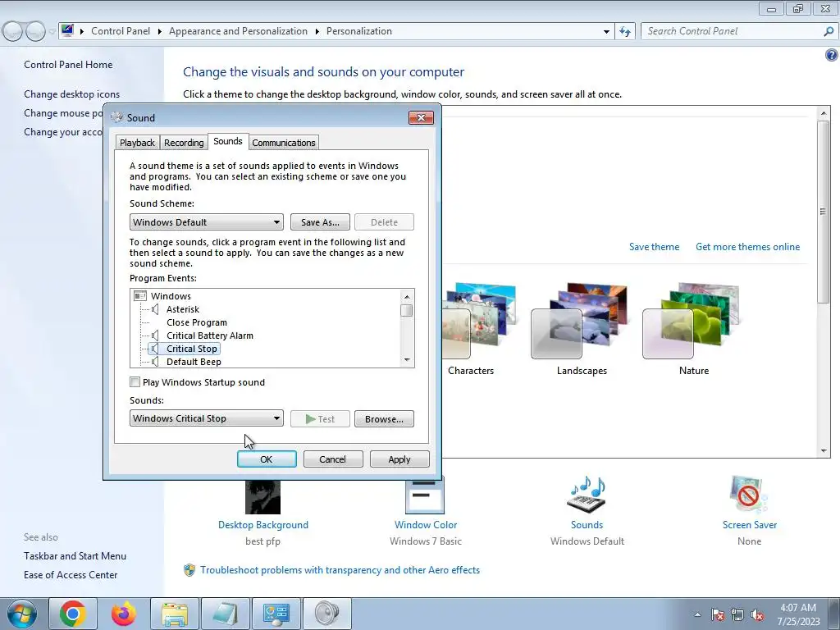The height and width of the screenshot is (630, 840).
Task: Launch Firefox from taskbar
Action: [x=124, y=614]
